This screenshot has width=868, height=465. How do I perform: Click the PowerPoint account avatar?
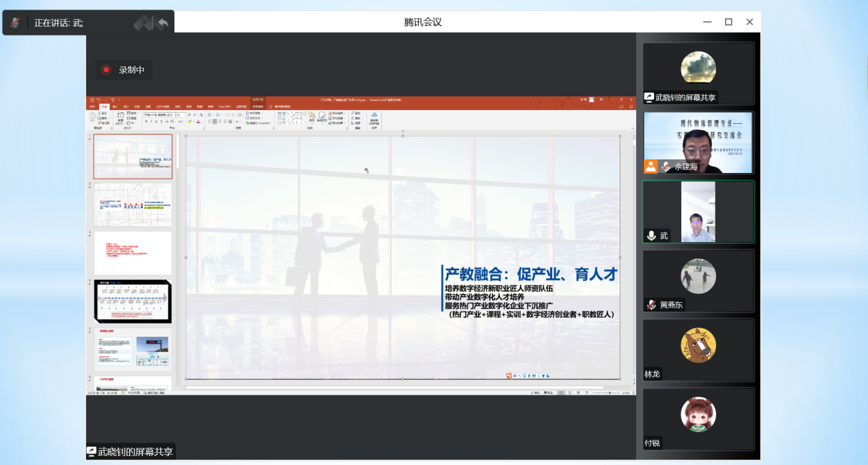592,100
